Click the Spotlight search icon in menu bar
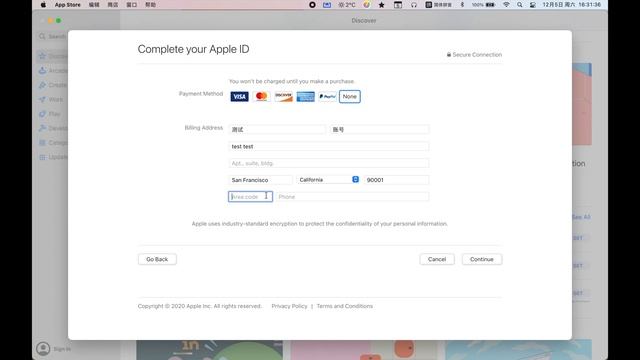The height and width of the screenshot is (360, 640). (519, 5)
